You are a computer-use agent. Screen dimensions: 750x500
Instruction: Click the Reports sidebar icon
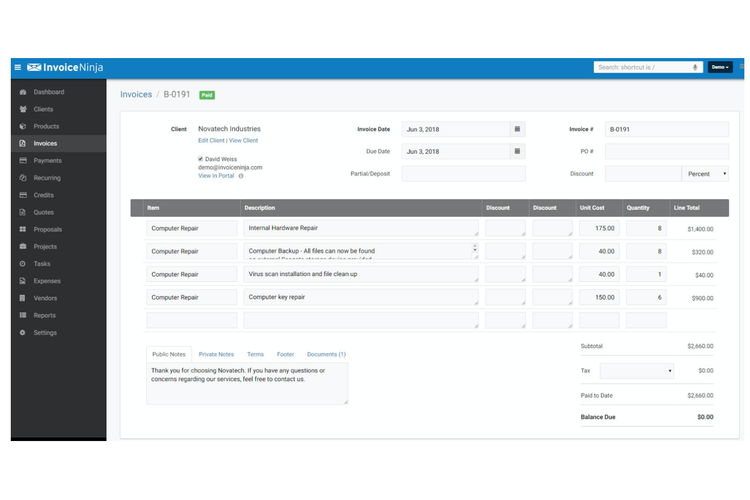(x=22, y=315)
